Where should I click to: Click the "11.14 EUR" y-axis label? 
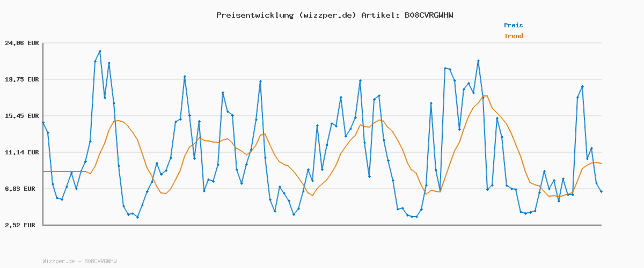(x=21, y=152)
